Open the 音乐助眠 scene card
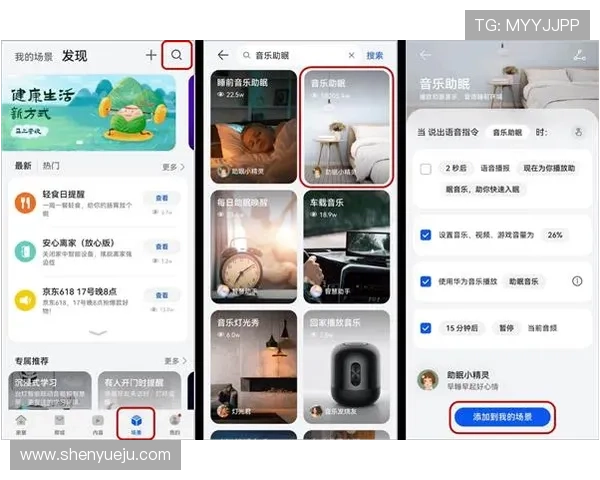600x480 pixels. point(347,127)
